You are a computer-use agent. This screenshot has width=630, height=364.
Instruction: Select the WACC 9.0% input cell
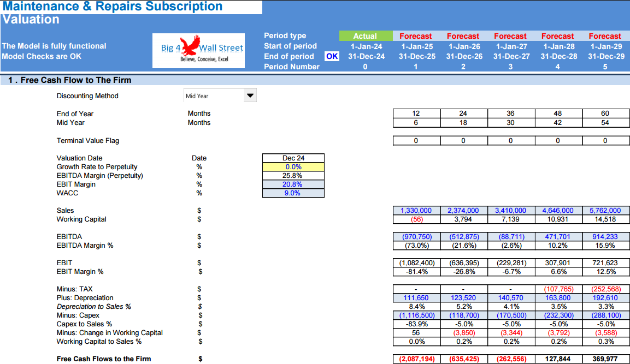click(293, 193)
